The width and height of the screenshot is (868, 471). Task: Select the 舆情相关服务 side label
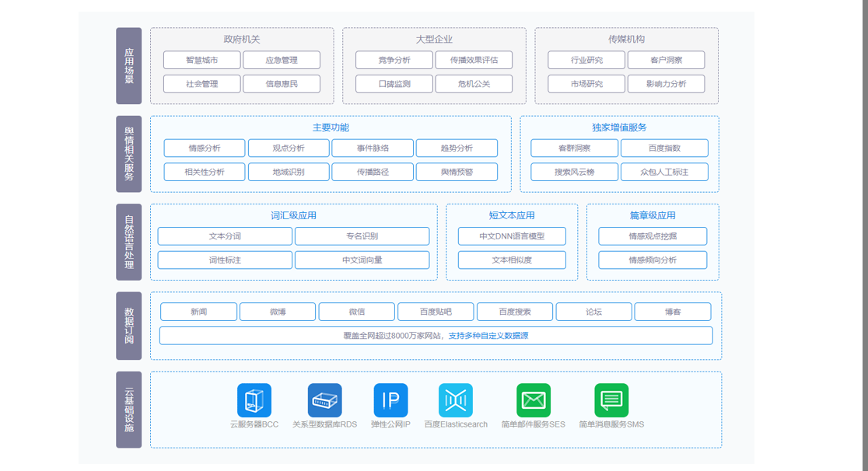pos(129,154)
